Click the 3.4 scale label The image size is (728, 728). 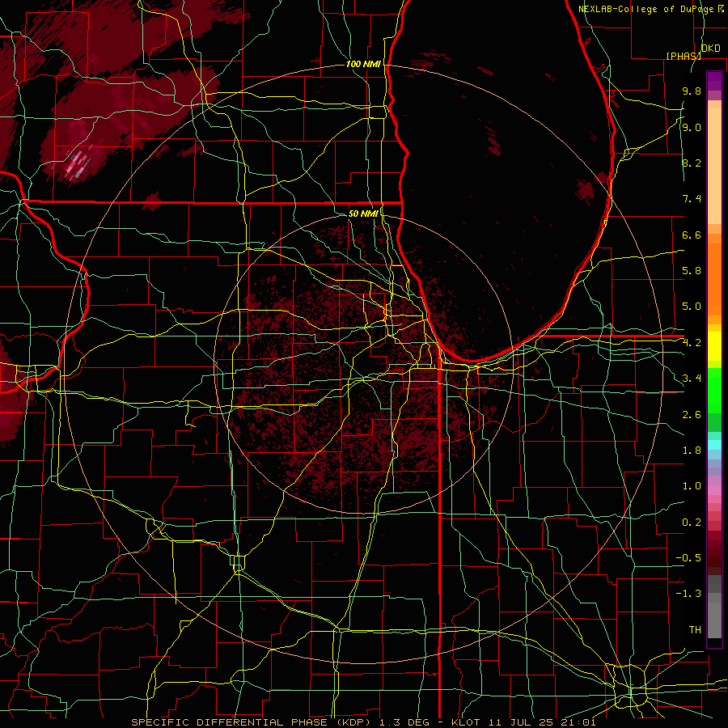pyautogui.click(x=692, y=379)
